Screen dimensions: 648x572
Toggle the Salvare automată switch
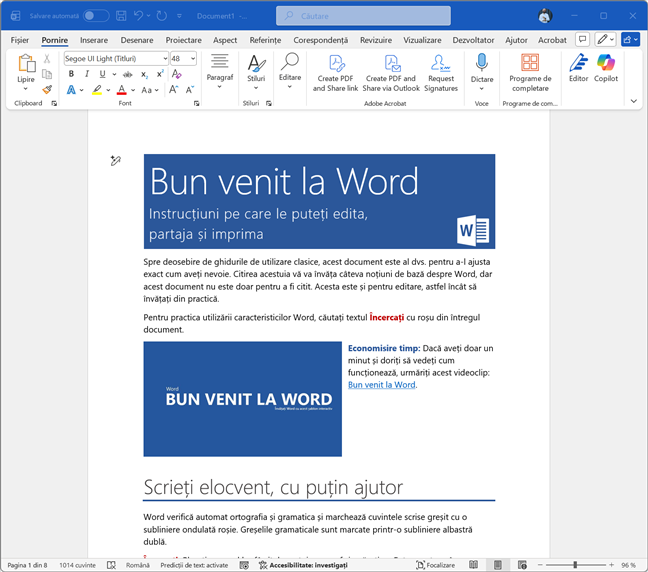96,16
